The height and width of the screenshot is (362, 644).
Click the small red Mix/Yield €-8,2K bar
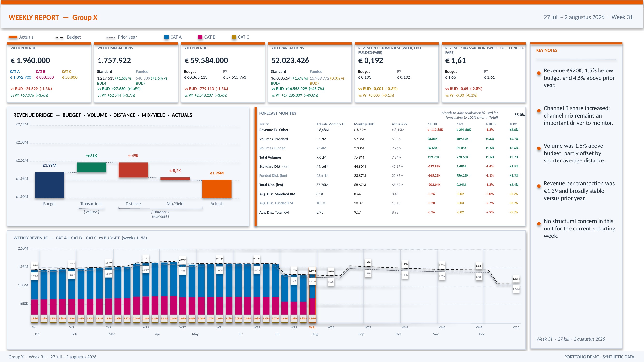175,179
